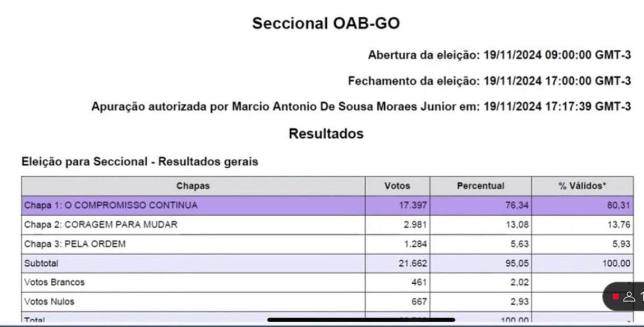Image resolution: width=644 pixels, height=327 pixels.
Task: Select the Chapa 1: O COMPROMISSO CONTINUA row
Action: point(111,205)
